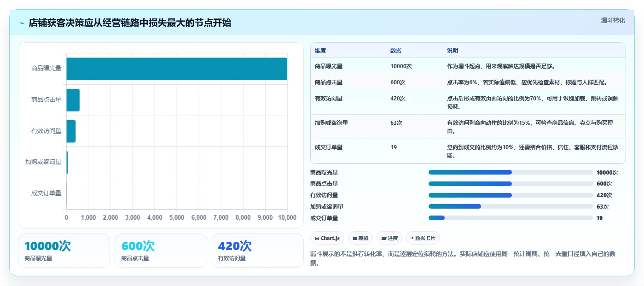Screen dimensions: 644x286
Task: Click the 加购或咨询量 bar in the chart
Action: pyautogui.click(x=67, y=162)
